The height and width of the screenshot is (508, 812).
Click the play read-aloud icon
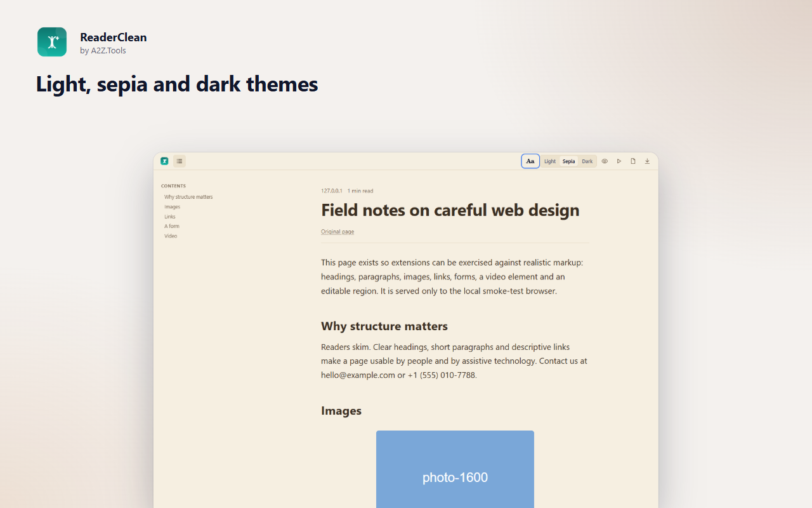tap(619, 161)
